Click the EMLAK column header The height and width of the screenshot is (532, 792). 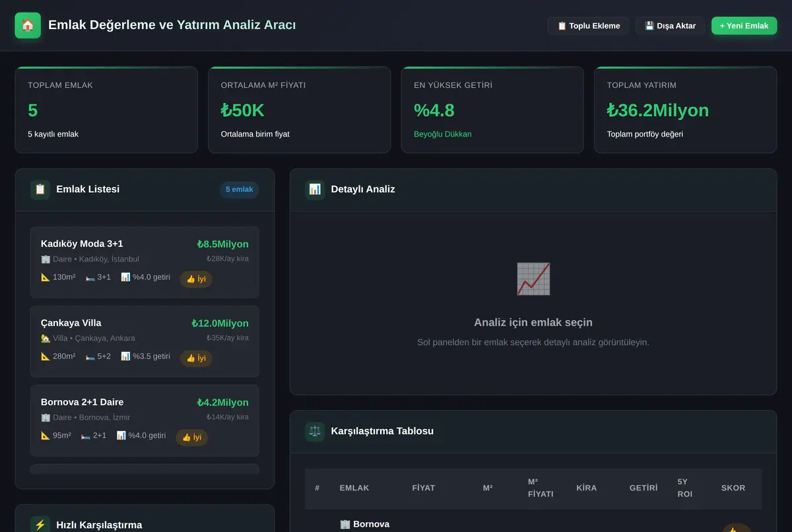point(354,488)
